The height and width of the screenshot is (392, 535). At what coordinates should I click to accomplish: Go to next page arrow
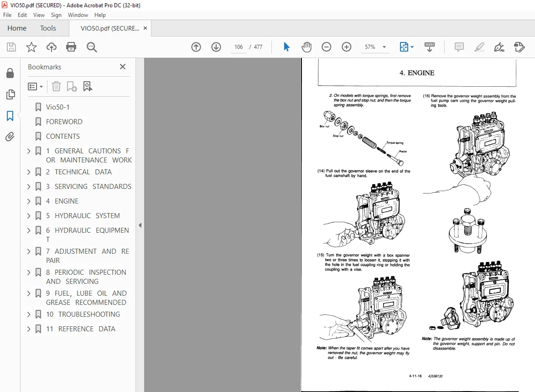216,47
